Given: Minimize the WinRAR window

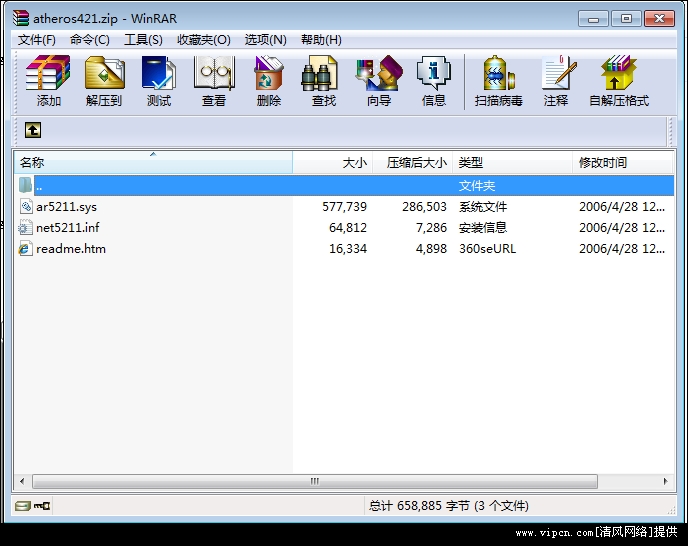Looking at the screenshot, I should click(x=593, y=19).
